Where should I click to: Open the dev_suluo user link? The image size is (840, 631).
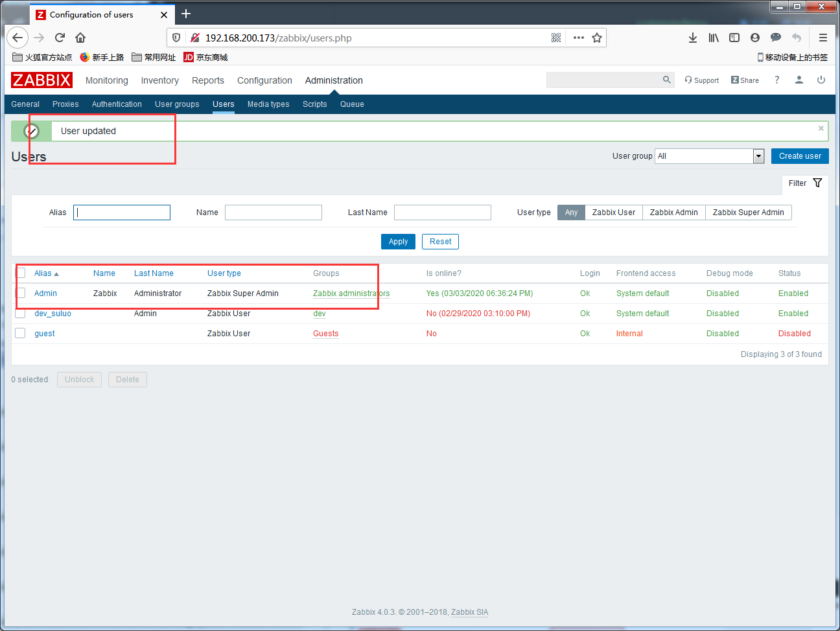(52, 314)
